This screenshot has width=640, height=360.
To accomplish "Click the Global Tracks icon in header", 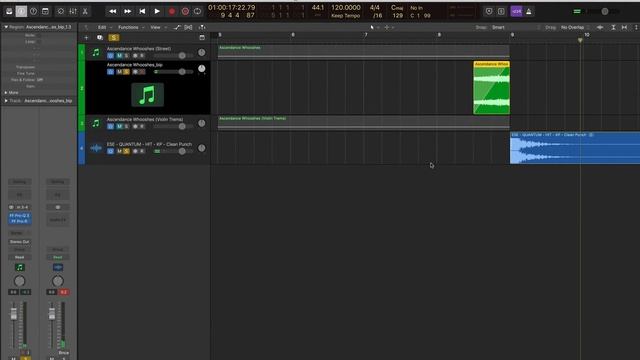I will click(202, 38).
